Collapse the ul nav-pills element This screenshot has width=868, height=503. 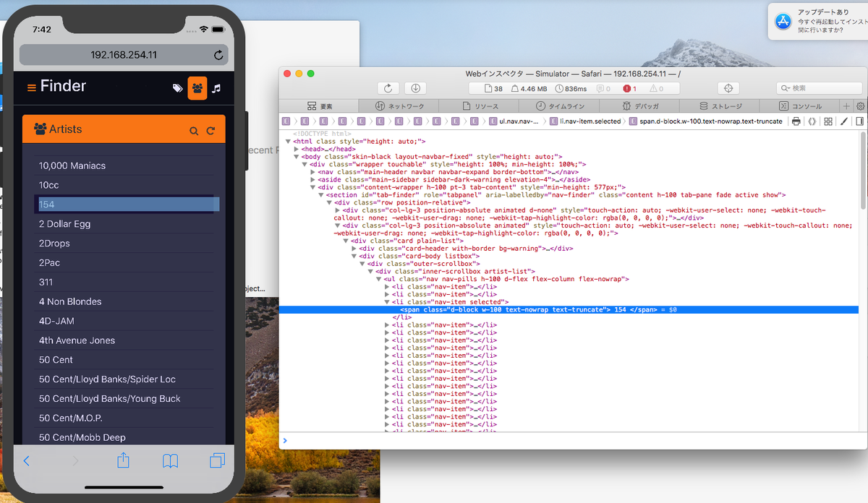tap(378, 279)
